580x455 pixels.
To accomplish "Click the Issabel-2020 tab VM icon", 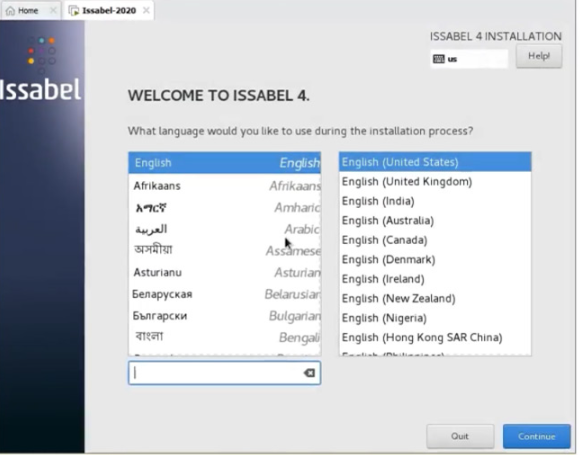I will (74, 11).
